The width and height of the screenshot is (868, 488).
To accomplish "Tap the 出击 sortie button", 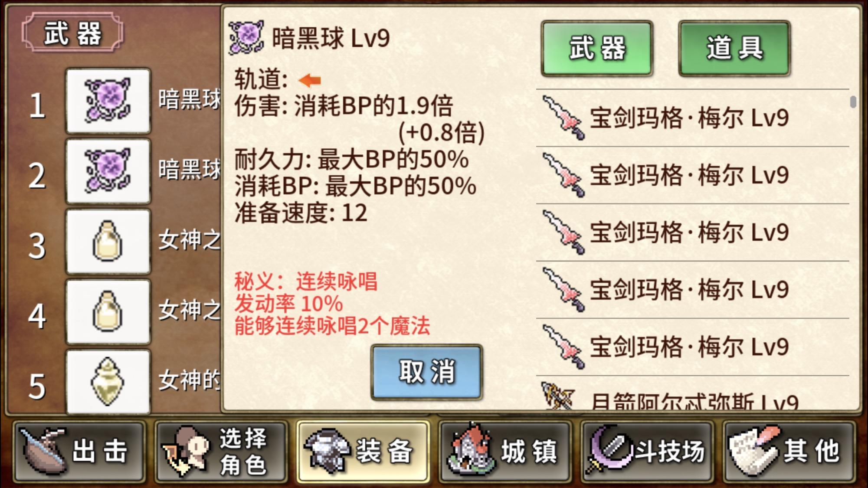I will (79, 452).
